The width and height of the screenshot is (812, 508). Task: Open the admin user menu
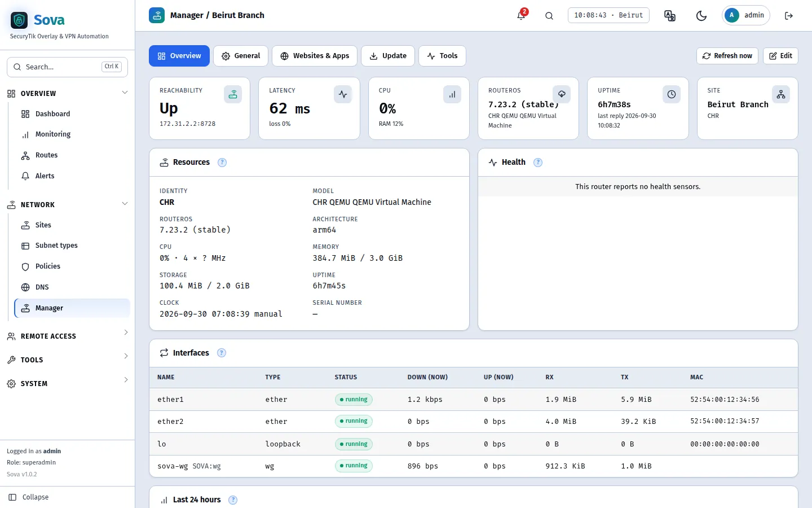point(747,15)
